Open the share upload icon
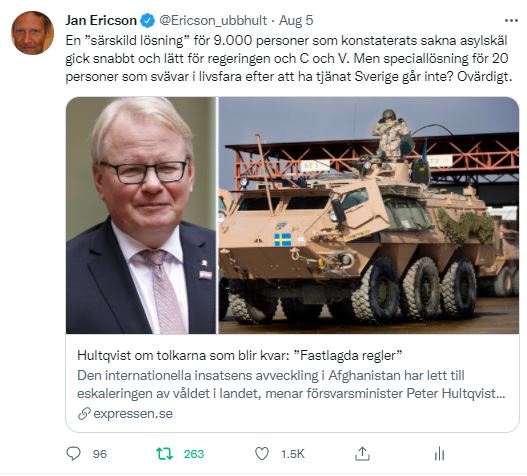Image resolution: width=527 pixels, height=476 pixels. point(362,454)
